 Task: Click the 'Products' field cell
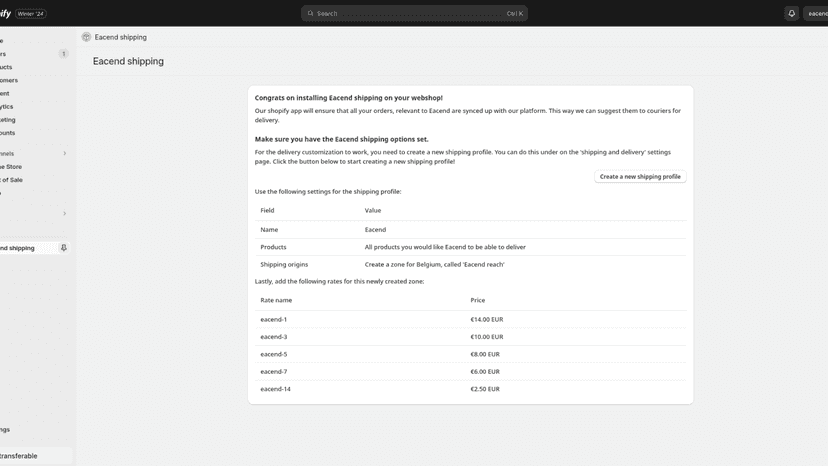pos(273,247)
